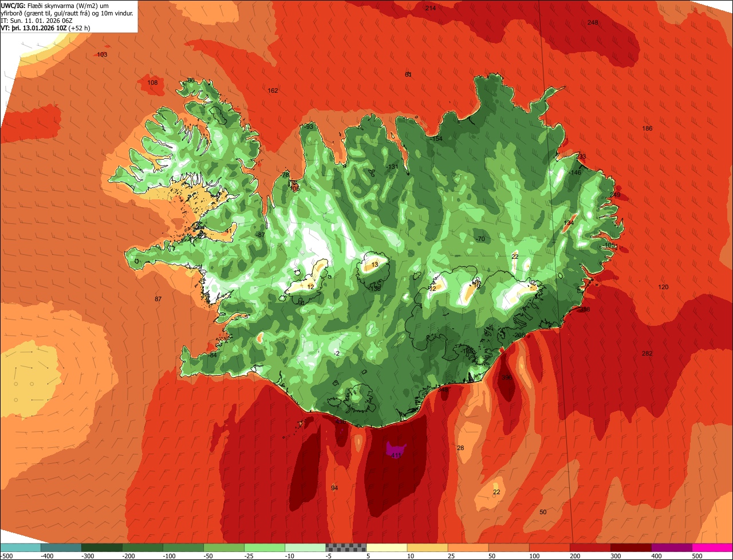
Task: Click the legend swatch between -400 and -300
Action: 61,547
